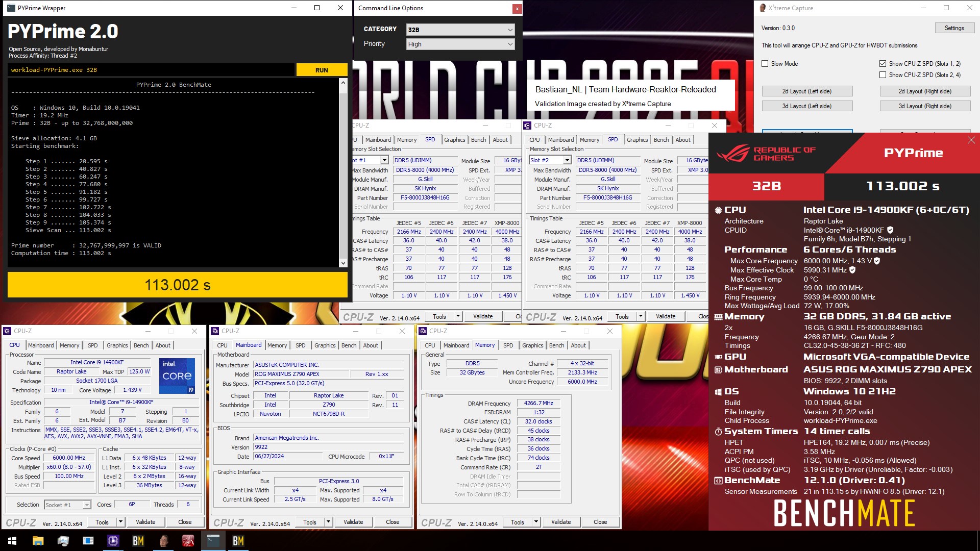Expand Tools arrow in Slot #2 SPD window
Viewport: 980px width, 551px height.
click(x=641, y=316)
